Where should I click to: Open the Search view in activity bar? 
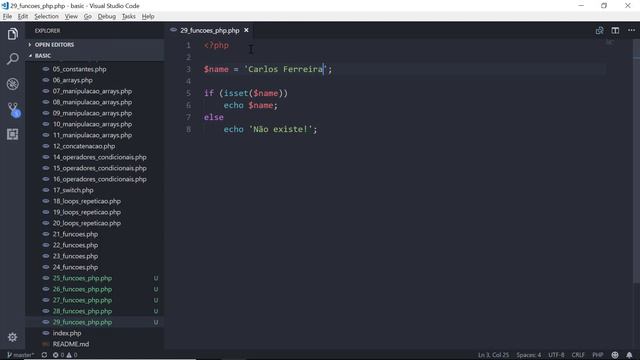13,59
